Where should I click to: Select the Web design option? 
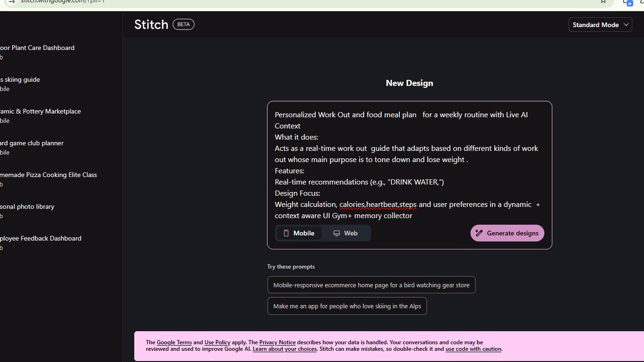tap(346, 233)
